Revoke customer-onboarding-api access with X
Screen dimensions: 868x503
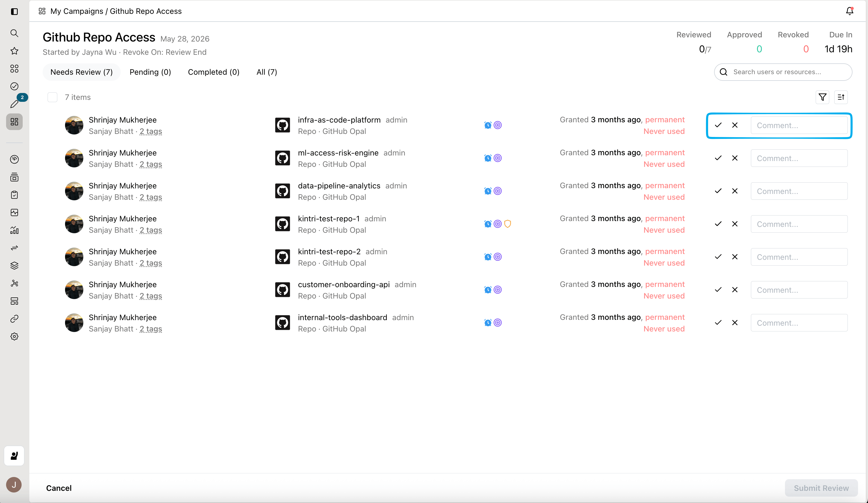coord(735,290)
